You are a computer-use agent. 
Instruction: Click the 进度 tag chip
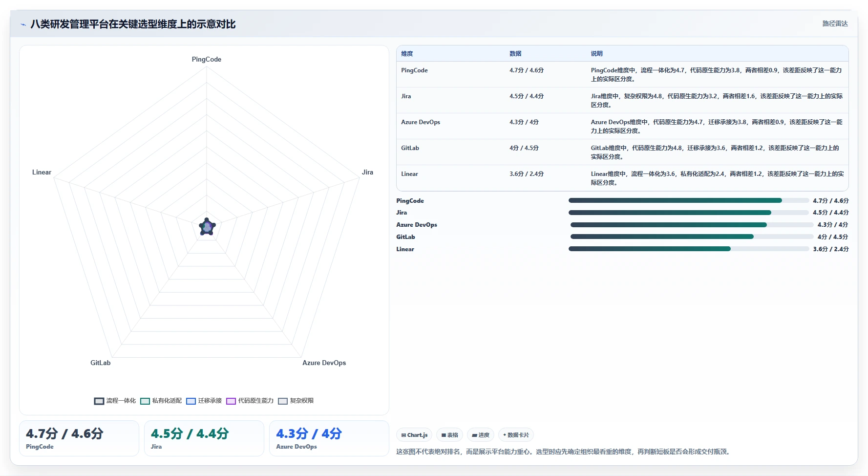pyautogui.click(x=481, y=435)
